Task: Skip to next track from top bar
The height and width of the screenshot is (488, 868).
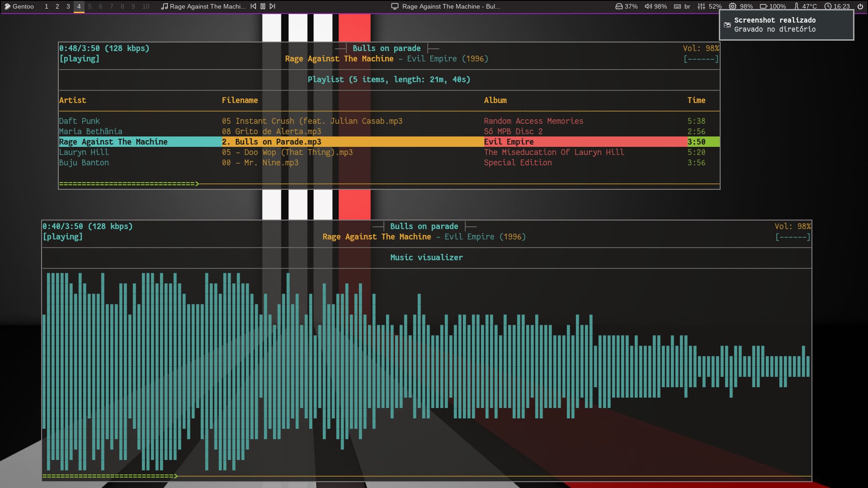Action: pos(272,6)
